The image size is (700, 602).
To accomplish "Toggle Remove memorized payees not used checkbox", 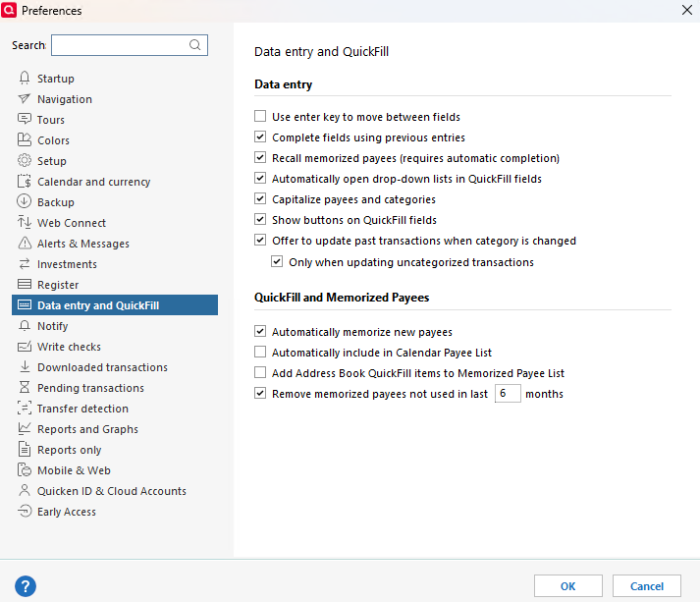I will coord(260,393).
